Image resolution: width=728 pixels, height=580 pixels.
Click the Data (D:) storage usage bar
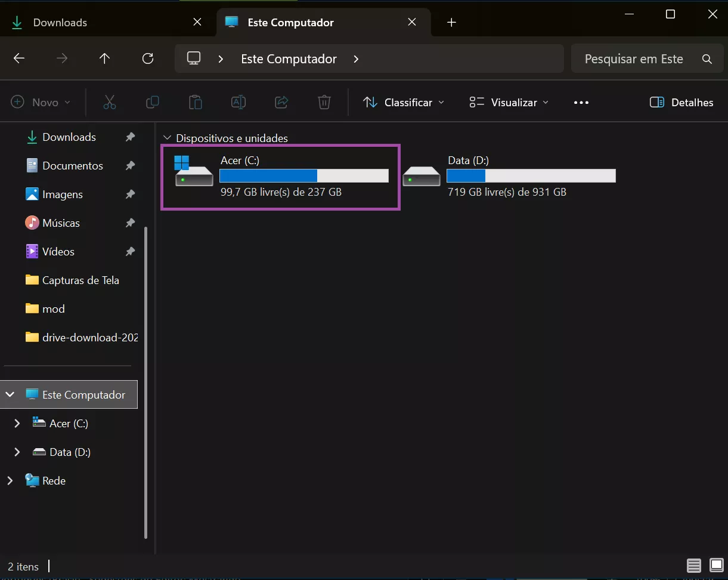(531, 175)
